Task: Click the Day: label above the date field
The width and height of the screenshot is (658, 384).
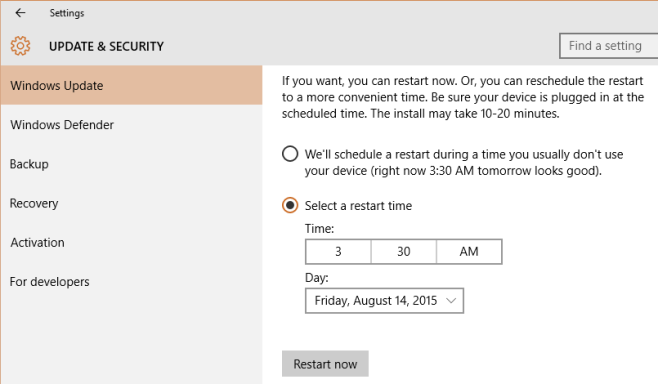Action: tap(317, 278)
